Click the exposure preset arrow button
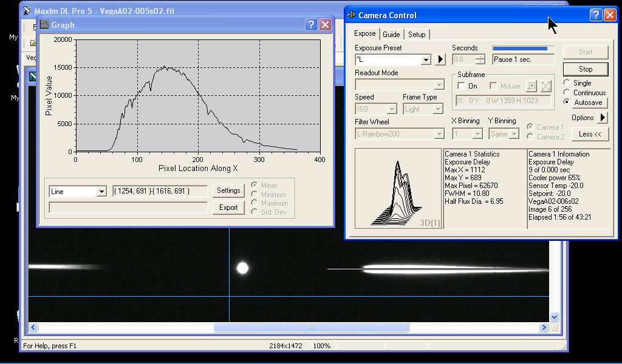 440,59
